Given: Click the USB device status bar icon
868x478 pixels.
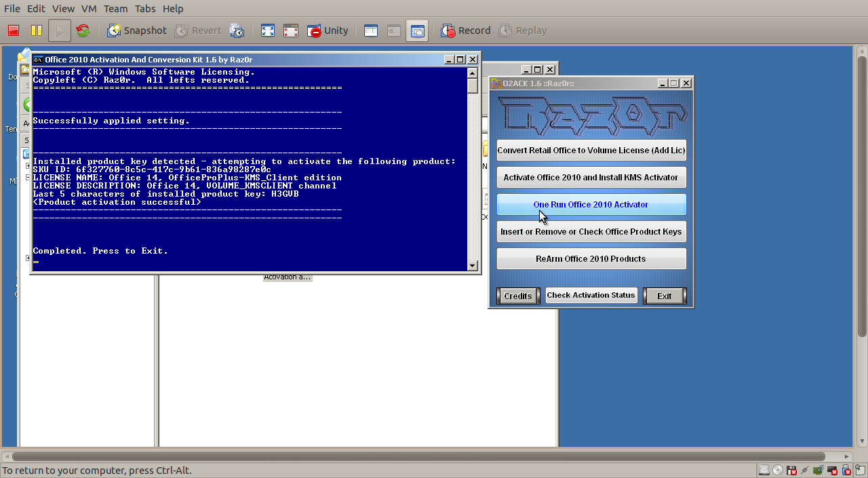Looking at the screenshot, I should [x=845, y=470].
